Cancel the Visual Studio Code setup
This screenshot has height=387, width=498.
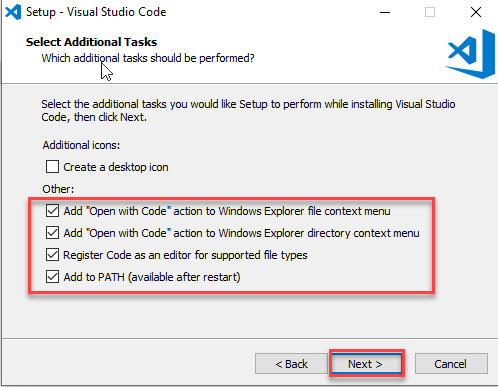coord(451,364)
